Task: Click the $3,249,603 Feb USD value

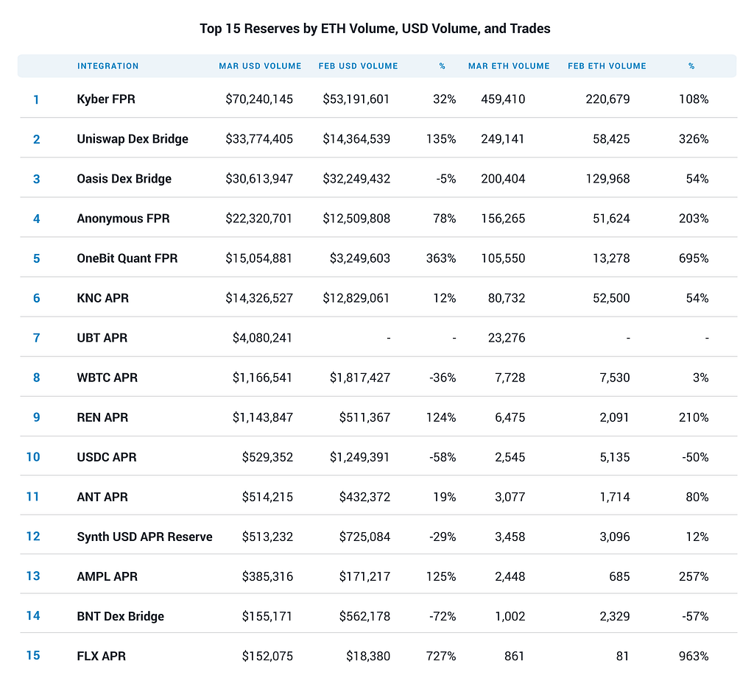Action: point(359,258)
